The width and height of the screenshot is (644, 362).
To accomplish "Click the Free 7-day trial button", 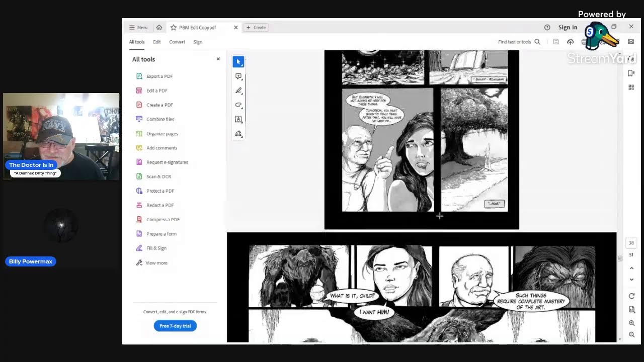I will point(175,326).
